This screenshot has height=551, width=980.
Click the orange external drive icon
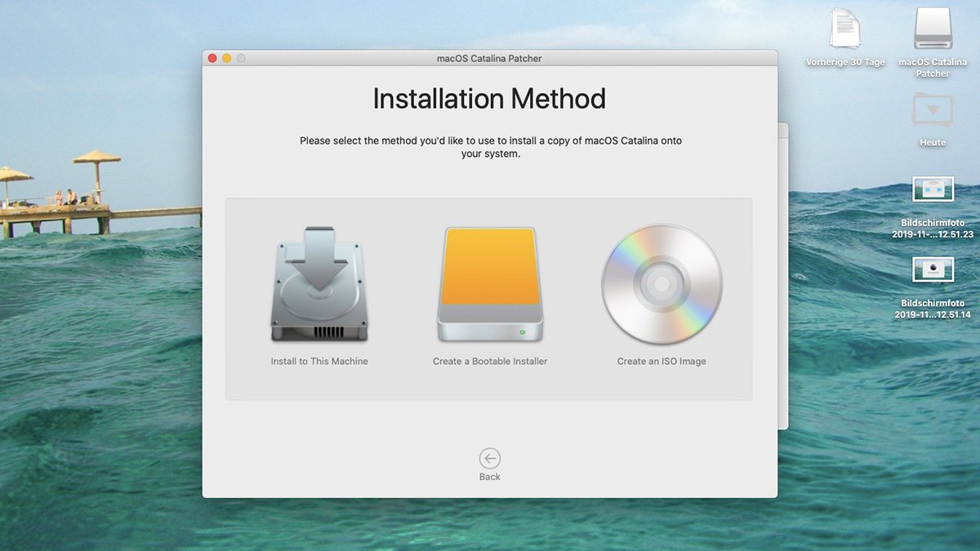[489, 282]
